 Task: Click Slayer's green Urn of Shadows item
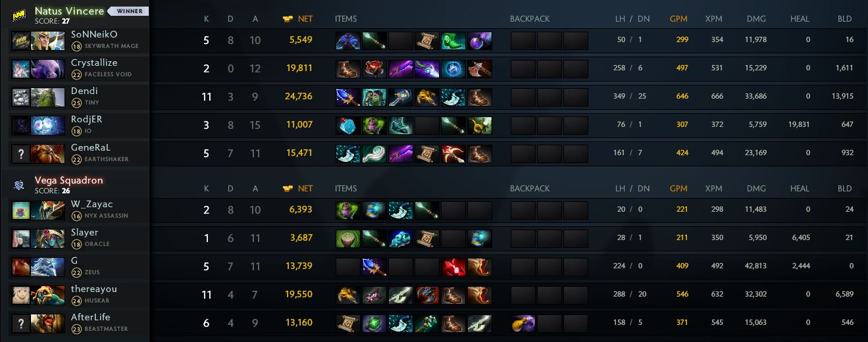348,238
